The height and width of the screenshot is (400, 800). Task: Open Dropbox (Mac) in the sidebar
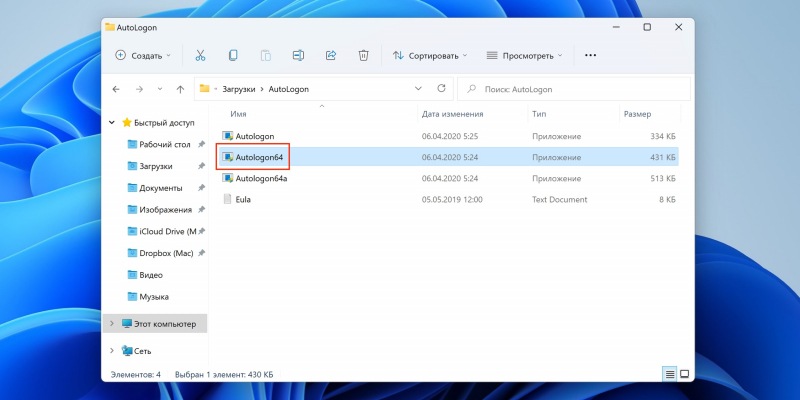pos(166,253)
